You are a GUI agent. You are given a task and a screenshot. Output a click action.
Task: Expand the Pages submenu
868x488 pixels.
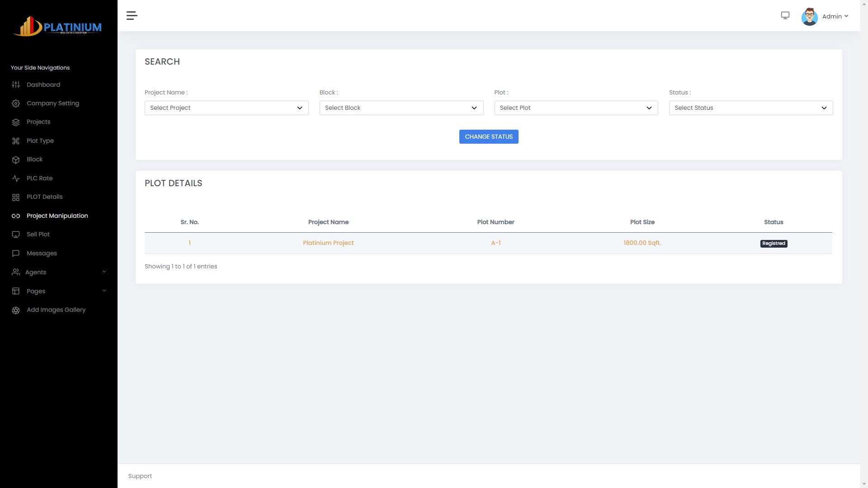pos(59,291)
